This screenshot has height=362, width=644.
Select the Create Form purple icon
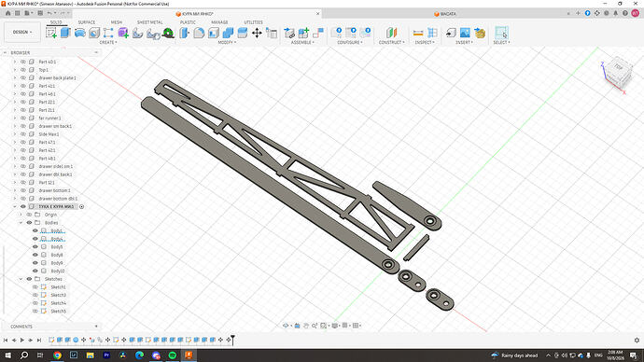pos(123,33)
